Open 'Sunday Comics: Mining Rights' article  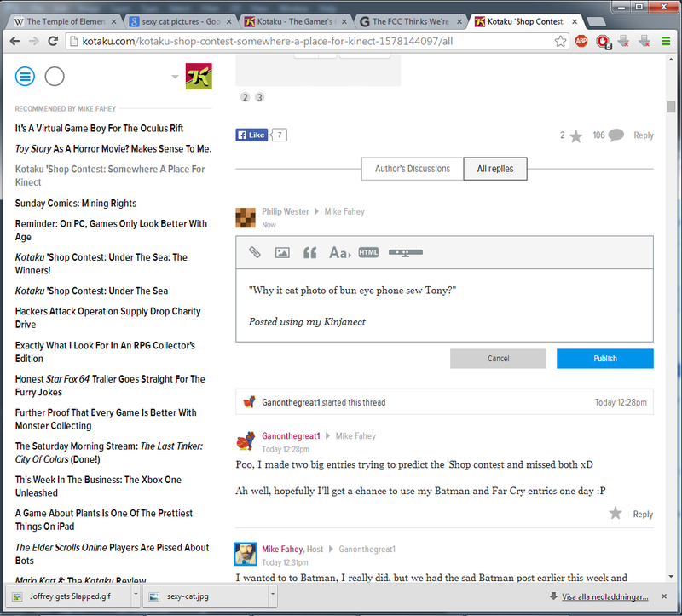coord(76,204)
